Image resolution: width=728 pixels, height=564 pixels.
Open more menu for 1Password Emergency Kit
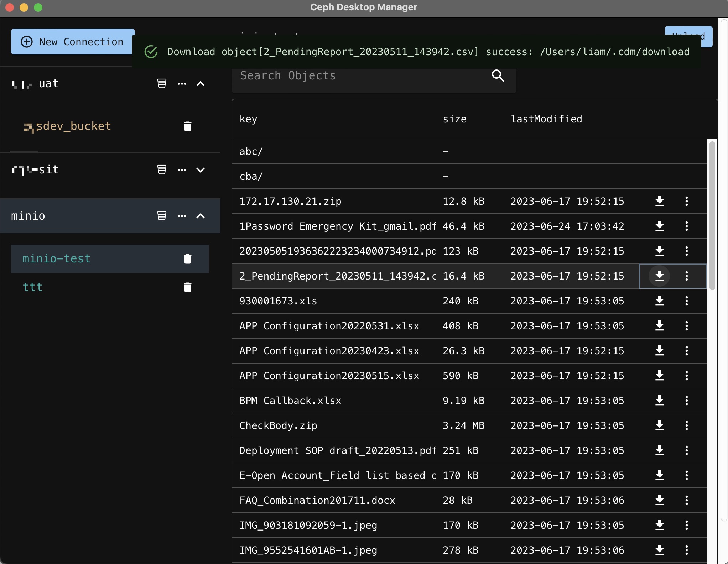[x=686, y=226]
